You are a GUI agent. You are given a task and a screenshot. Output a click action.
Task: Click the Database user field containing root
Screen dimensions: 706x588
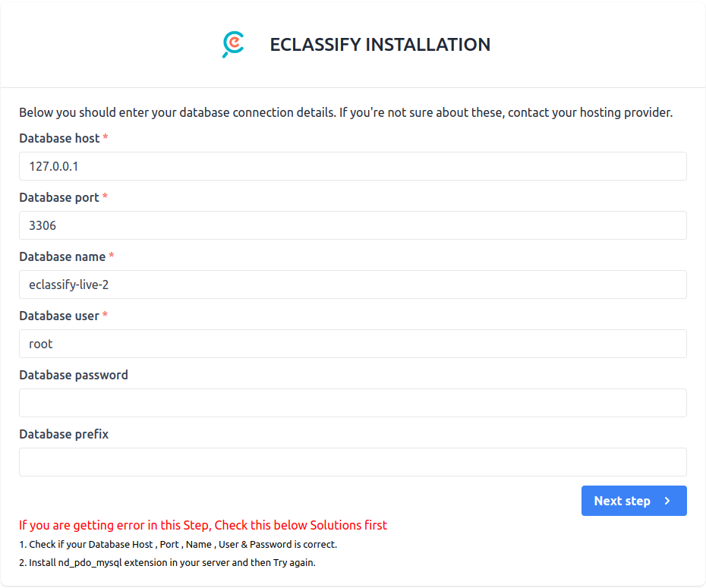pyautogui.click(x=353, y=344)
